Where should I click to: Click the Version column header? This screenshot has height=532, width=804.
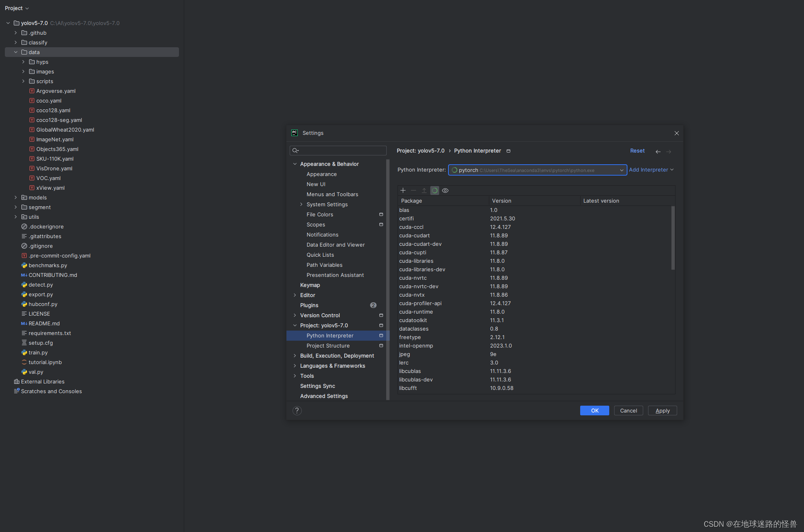tap(535, 201)
